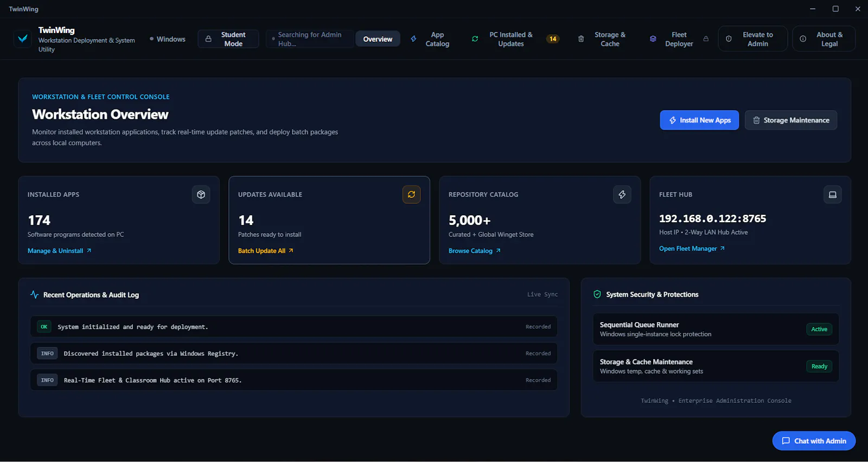
Task: Click Storage Maintenance button
Action: pos(791,120)
